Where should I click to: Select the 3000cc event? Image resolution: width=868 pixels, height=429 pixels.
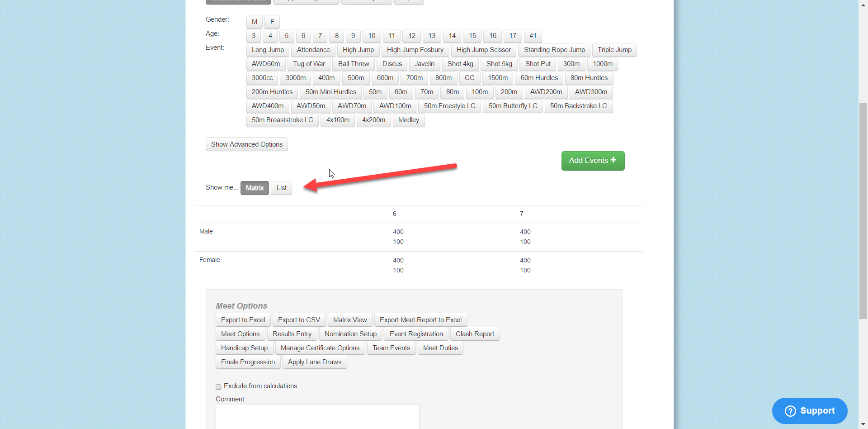click(262, 78)
